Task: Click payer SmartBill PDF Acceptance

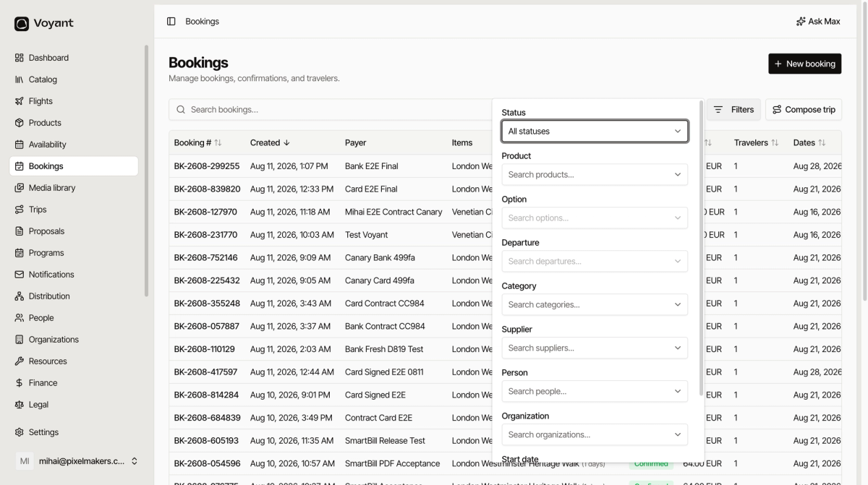Action: pos(392,464)
